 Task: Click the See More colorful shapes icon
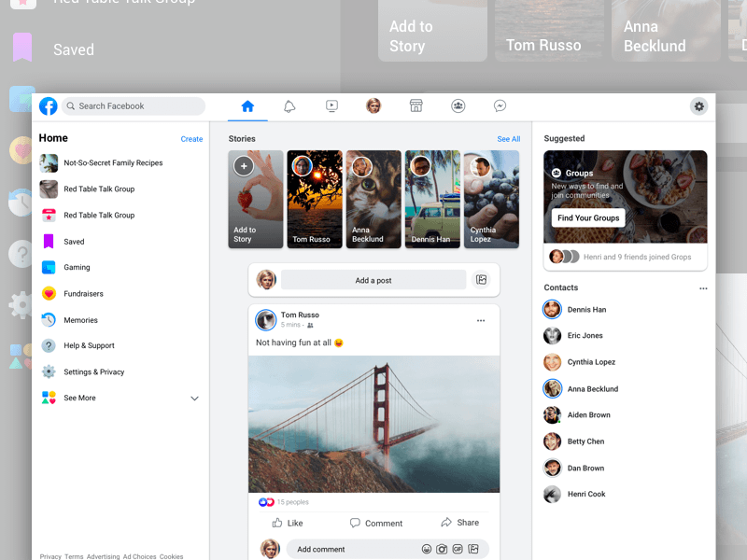pos(49,398)
